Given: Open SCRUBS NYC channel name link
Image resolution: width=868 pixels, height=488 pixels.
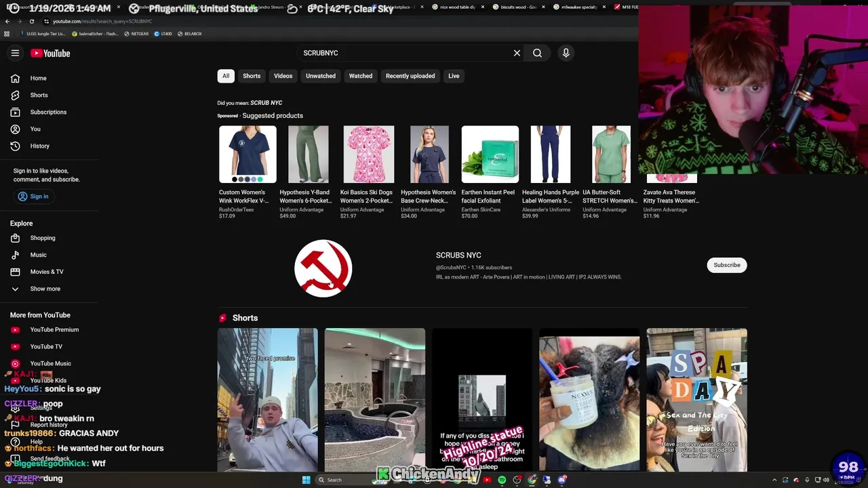Looking at the screenshot, I should click(458, 255).
